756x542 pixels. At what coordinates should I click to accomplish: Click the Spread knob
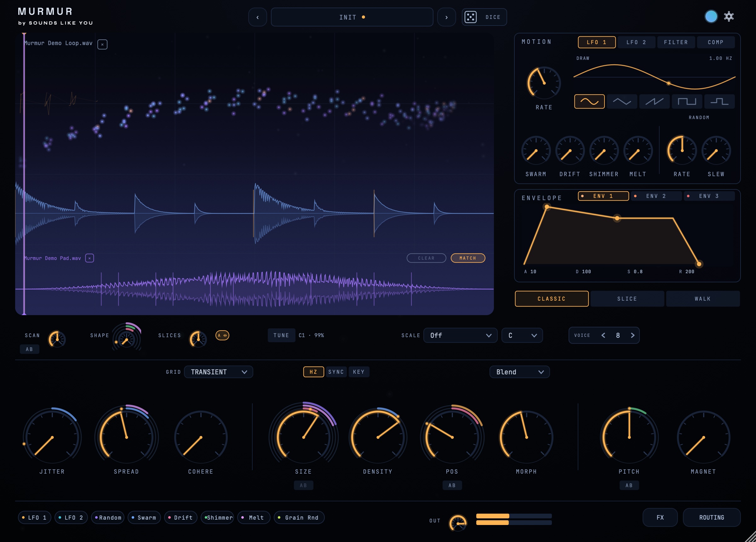(126, 437)
